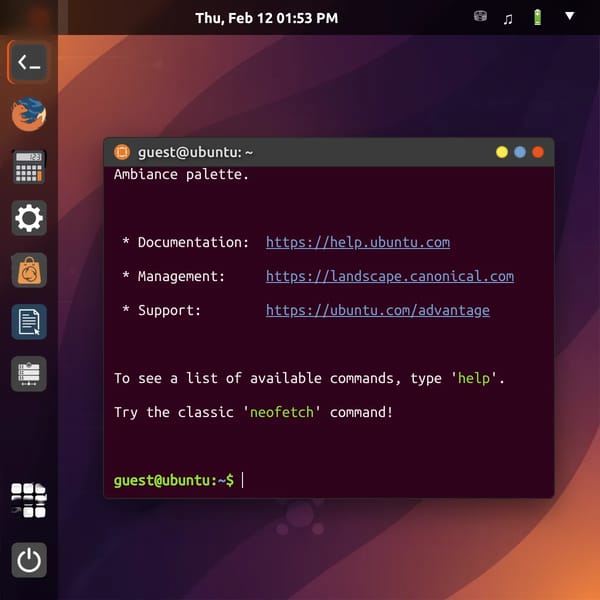
Task: Open the https://ubuntu.com/advantage link
Action: tap(378, 310)
